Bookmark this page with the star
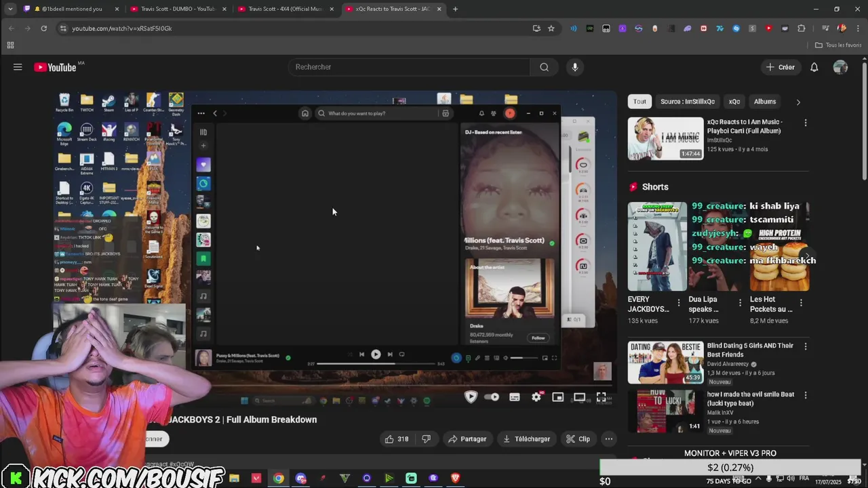The height and width of the screenshot is (488, 868). 551,28
